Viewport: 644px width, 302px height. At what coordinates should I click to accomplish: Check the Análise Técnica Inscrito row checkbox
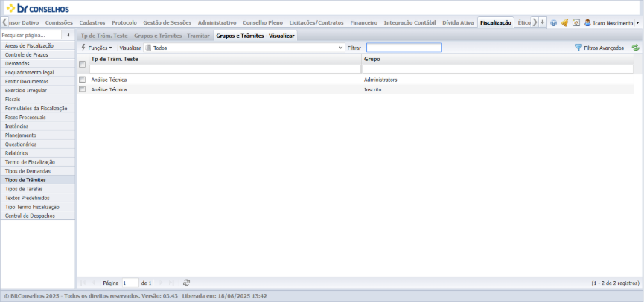pyautogui.click(x=82, y=89)
